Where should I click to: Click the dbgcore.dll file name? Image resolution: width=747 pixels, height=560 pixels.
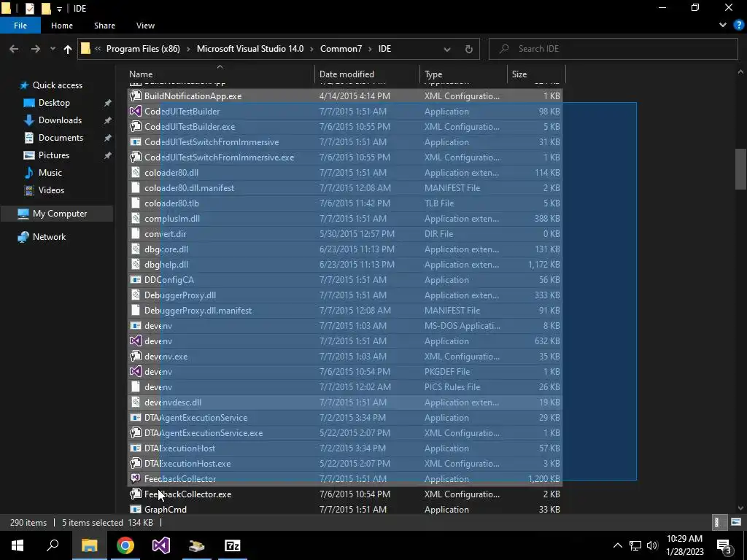coord(166,249)
